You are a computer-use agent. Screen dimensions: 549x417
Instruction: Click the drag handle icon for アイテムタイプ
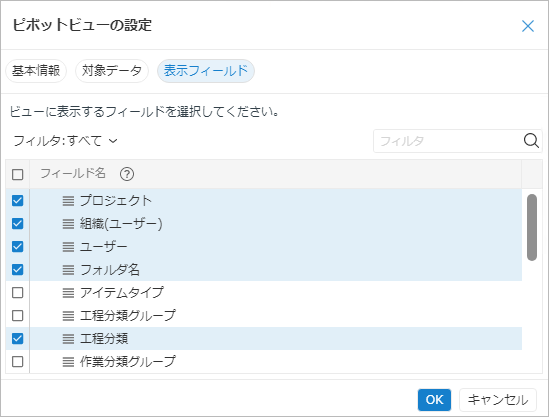pos(68,293)
